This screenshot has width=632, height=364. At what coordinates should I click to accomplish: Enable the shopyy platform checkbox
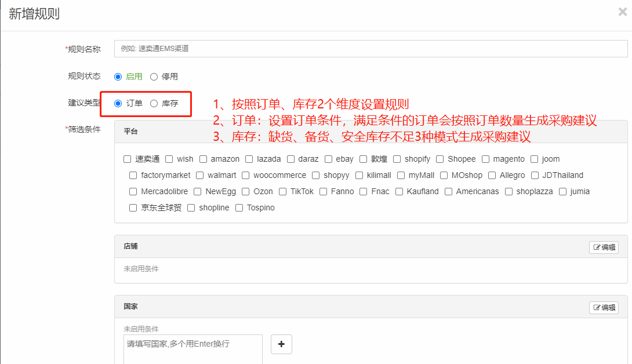point(316,176)
